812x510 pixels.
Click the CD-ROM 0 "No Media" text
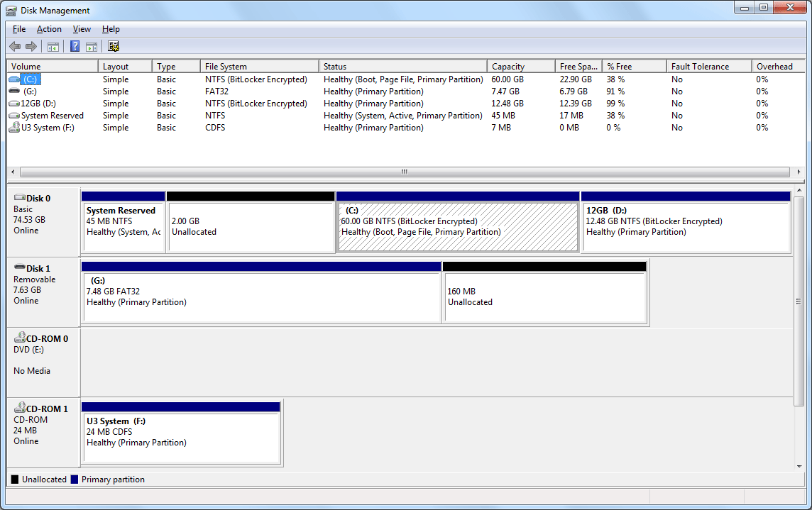coord(32,371)
